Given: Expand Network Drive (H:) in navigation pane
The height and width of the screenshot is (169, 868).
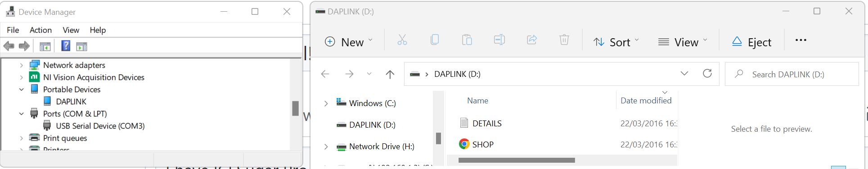Looking at the screenshot, I should [326, 147].
